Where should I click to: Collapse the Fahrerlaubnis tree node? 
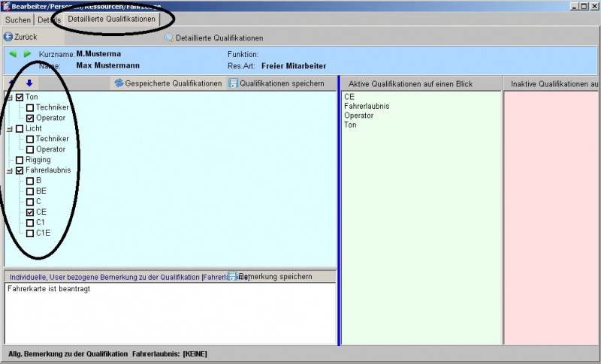(10, 171)
